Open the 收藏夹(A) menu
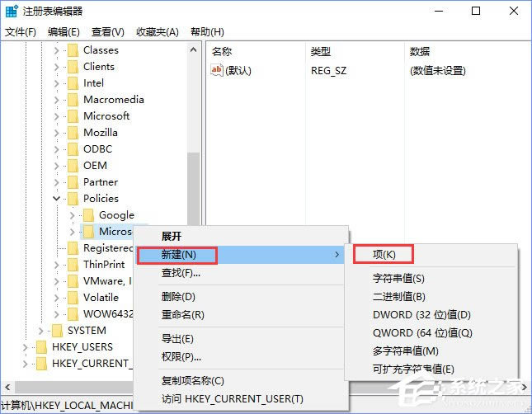Screen dimensions: 532x414 click(x=158, y=32)
